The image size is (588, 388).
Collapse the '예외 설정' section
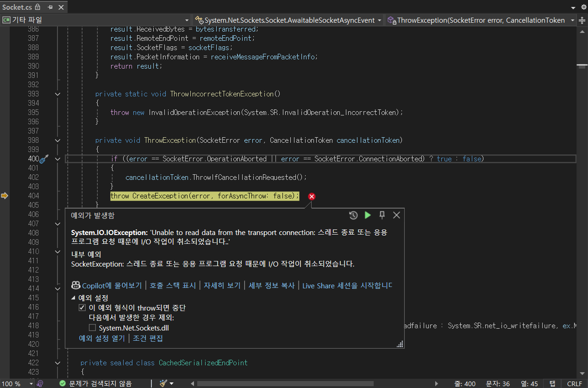[x=73, y=298]
